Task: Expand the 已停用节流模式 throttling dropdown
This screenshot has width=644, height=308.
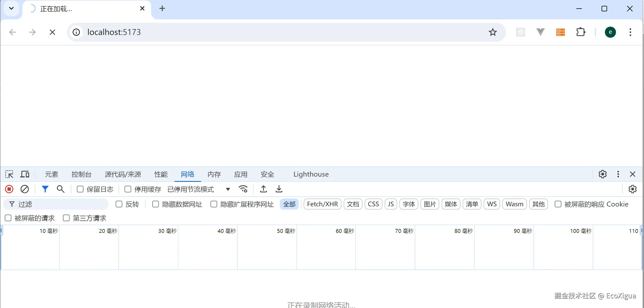Action: point(199,189)
